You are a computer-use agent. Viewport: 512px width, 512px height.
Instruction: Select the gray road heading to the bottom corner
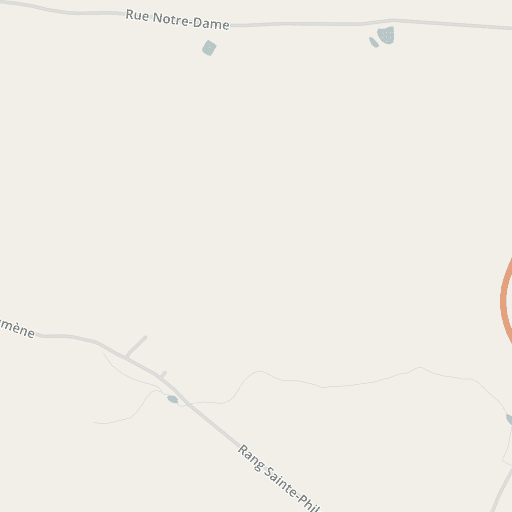[502, 489]
